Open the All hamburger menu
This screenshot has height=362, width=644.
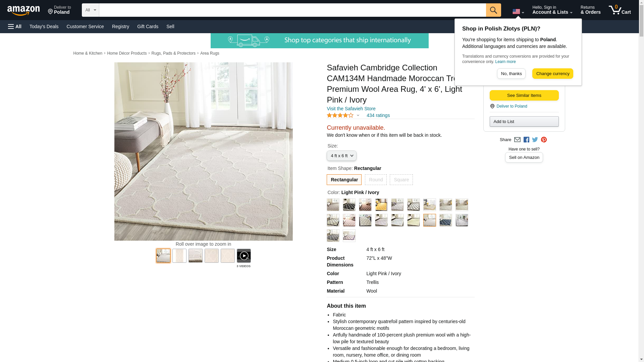(15, 26)
